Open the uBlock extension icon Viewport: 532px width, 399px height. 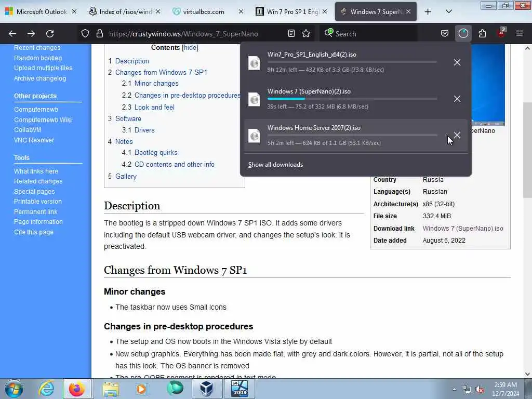click(501, 33)
